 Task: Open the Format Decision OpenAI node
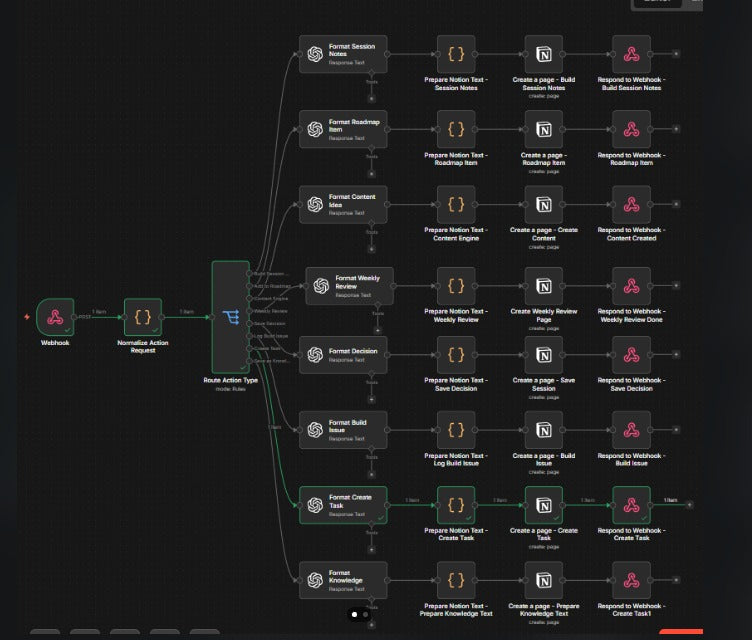tap(343, 355)
